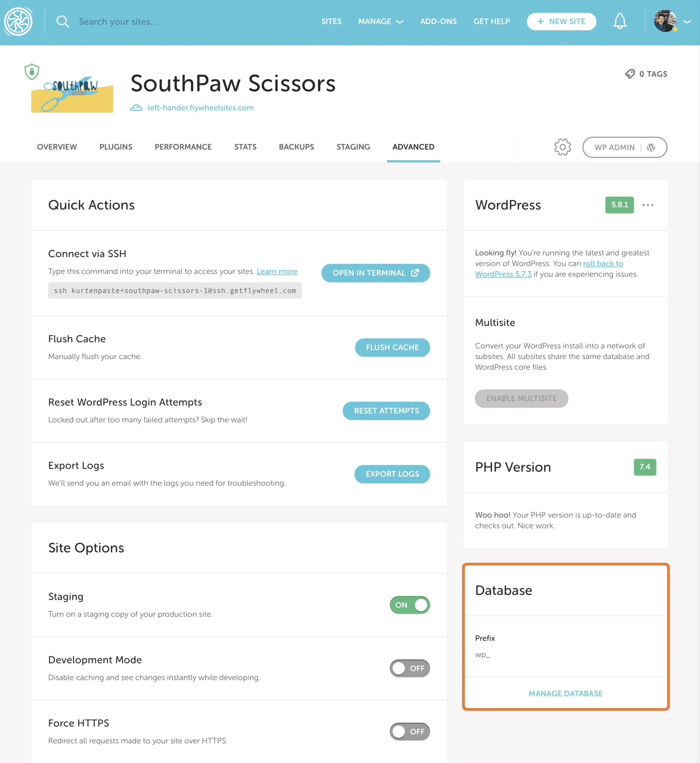Click the tag icon next to 0 TAGS
Viewport: 700px width, 763px height.
[x=630, y=74]
